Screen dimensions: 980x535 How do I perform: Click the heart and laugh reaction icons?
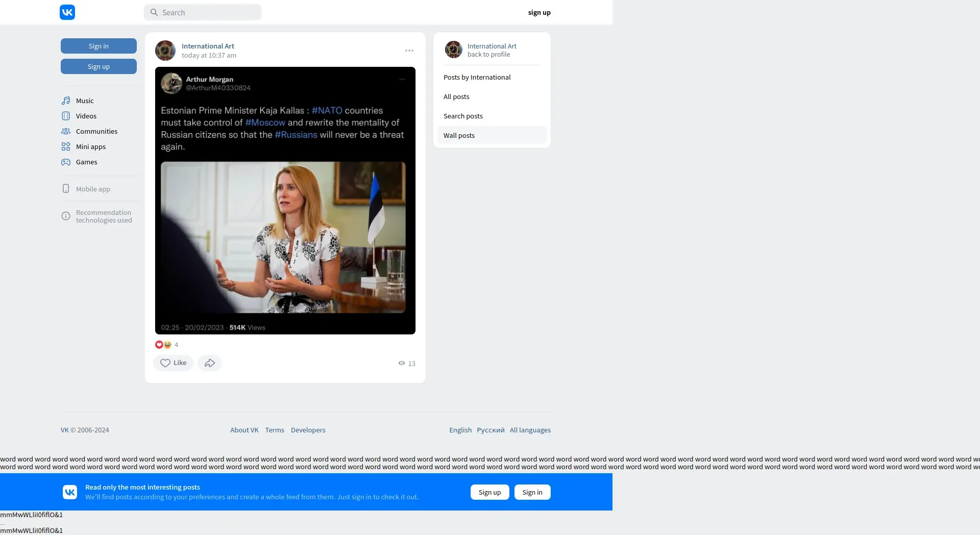[x=163, y=345]
